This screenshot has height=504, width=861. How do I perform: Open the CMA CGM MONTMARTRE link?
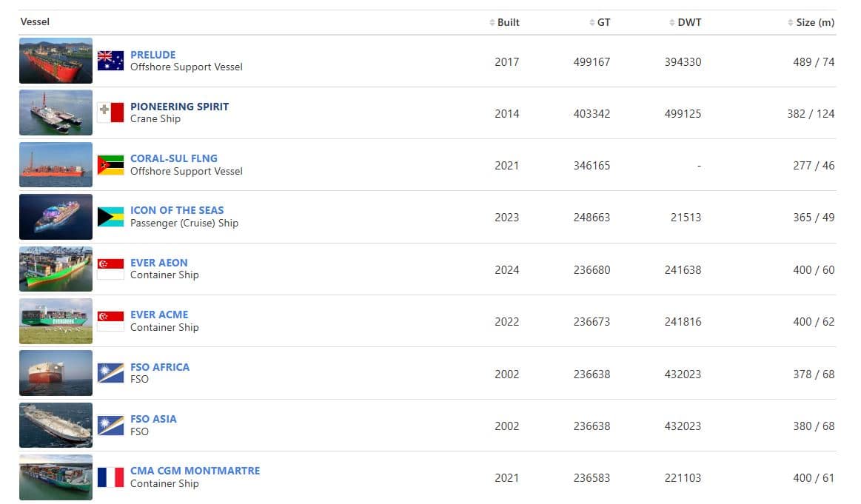click(x=195, y=471)
